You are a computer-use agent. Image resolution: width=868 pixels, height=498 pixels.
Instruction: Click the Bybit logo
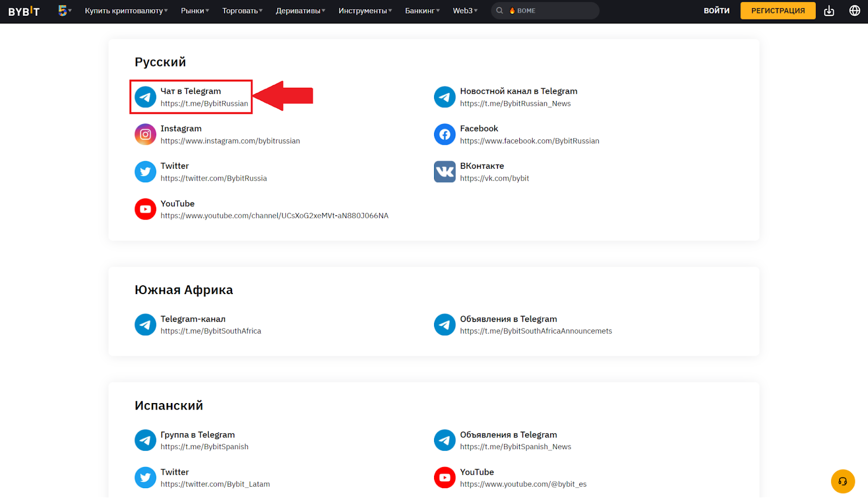tap(24, 11)
